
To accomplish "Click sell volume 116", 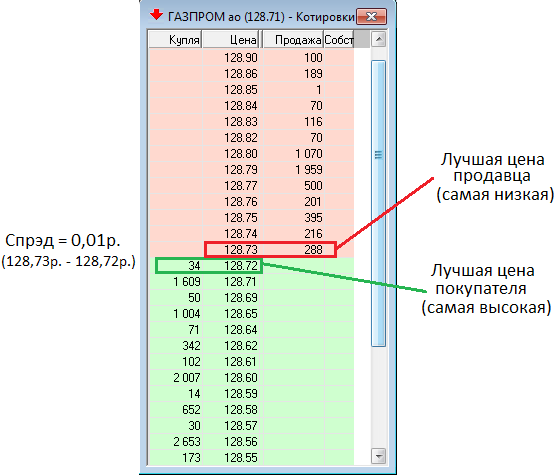I will point(294,122).
